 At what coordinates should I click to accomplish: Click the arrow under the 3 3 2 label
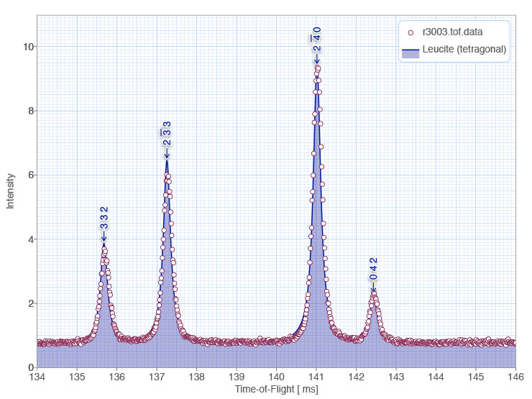104,236
